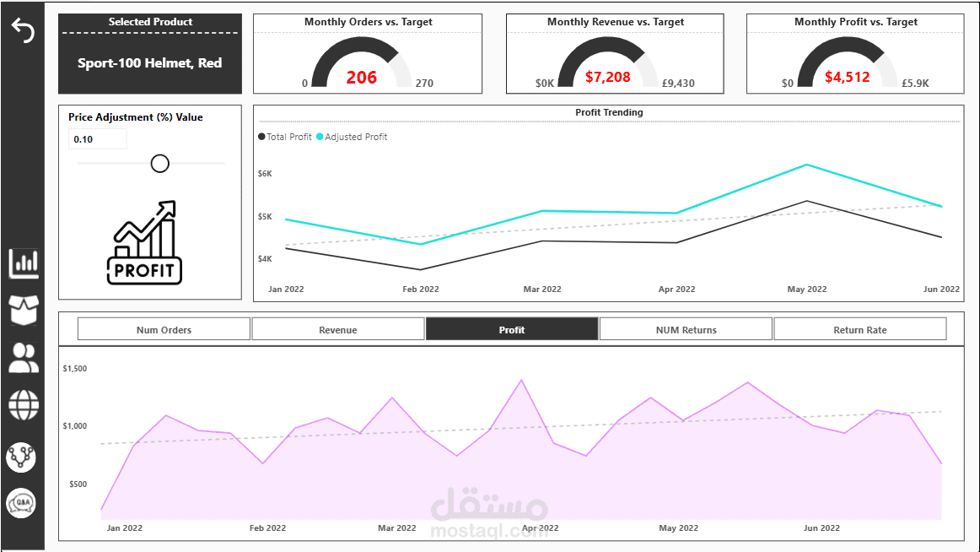Click the Monthly Revenue vs. Target title
Screen dimensions: 980x552
click(x=616, y=22)
